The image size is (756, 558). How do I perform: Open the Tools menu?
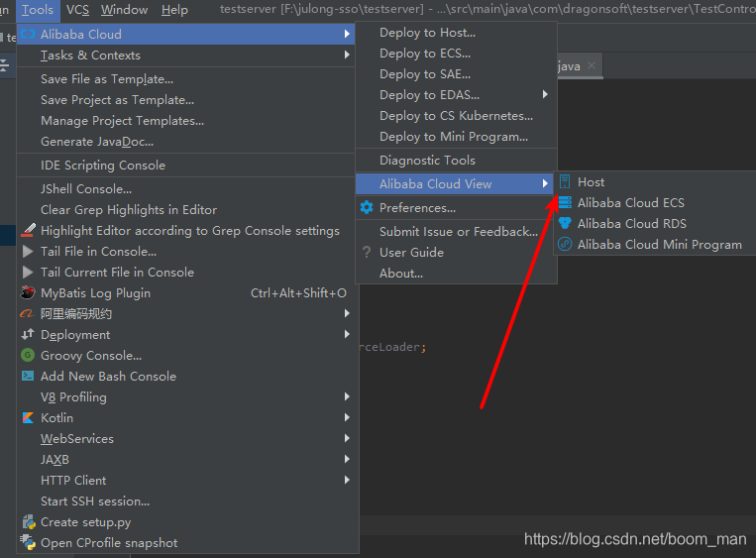[38, 10]
